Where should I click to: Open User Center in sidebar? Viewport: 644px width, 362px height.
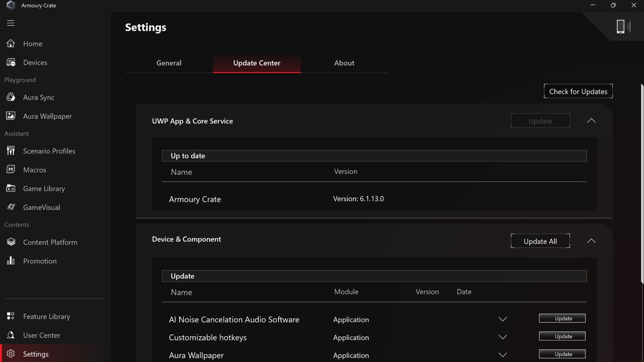[42, 335]
